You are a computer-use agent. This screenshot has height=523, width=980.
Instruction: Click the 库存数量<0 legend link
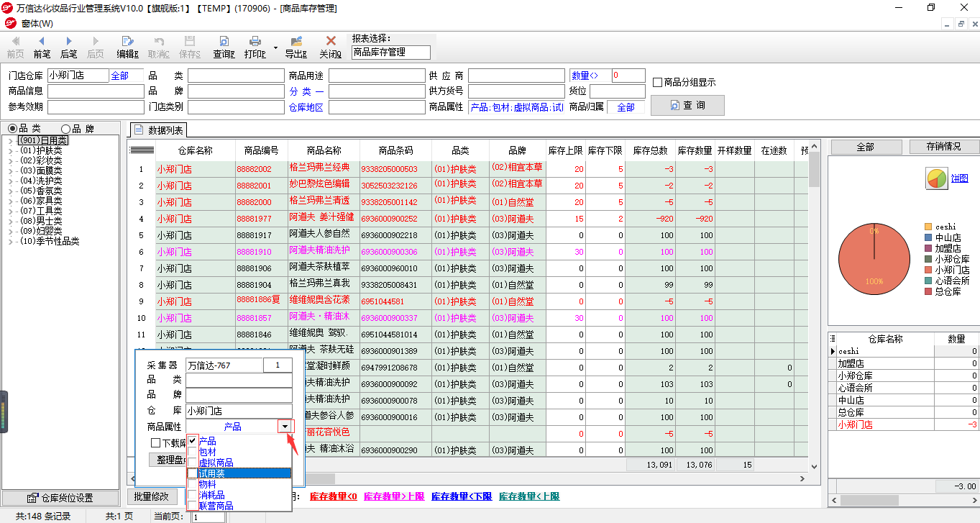[334, 496]
